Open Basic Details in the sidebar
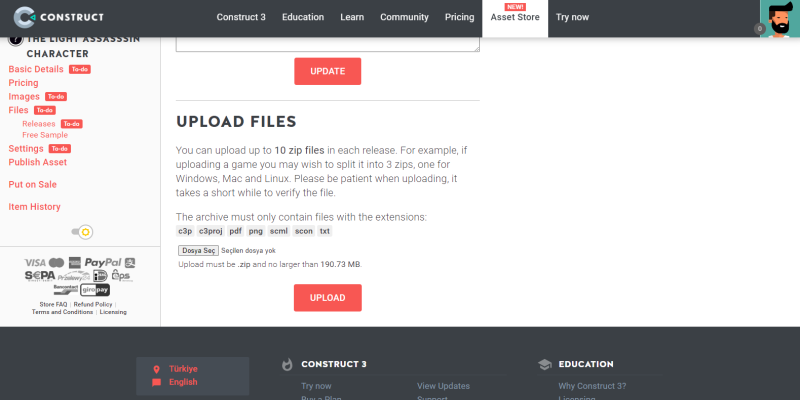The image size is (800, 400). click(x=36, y=69)
